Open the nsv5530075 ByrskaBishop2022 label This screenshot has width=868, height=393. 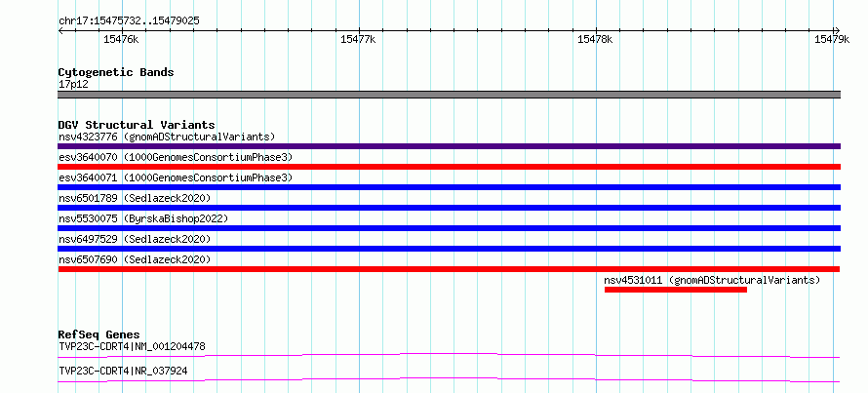pos(143,218)
